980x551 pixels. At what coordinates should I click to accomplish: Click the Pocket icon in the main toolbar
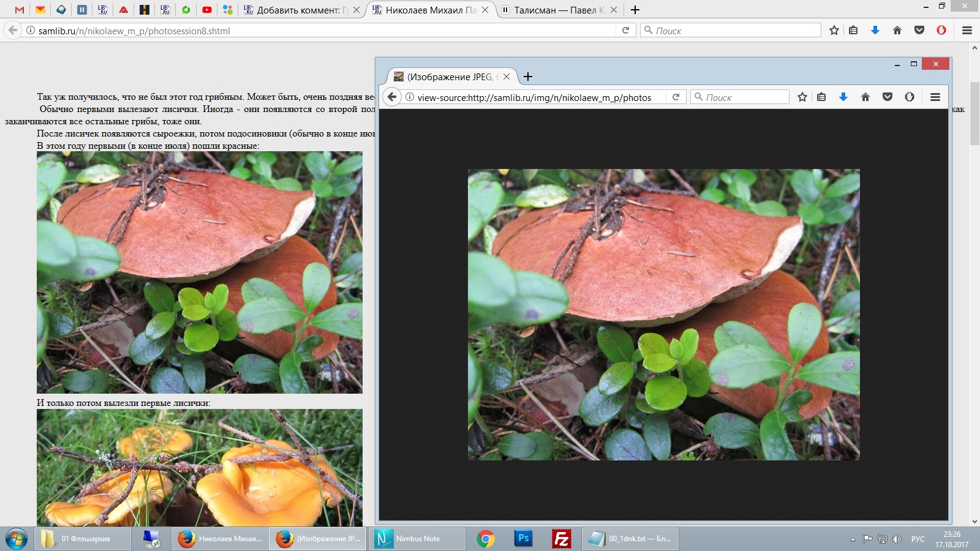pos(919,30)
